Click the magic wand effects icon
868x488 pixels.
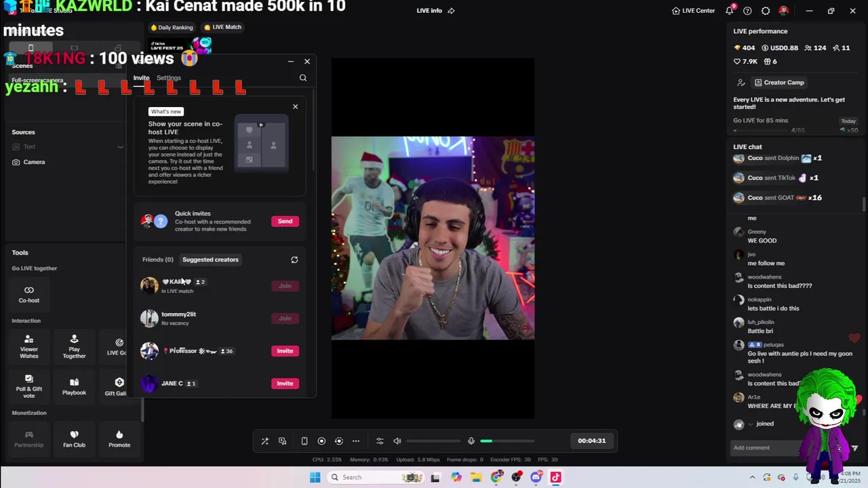[x=265, y=441]
